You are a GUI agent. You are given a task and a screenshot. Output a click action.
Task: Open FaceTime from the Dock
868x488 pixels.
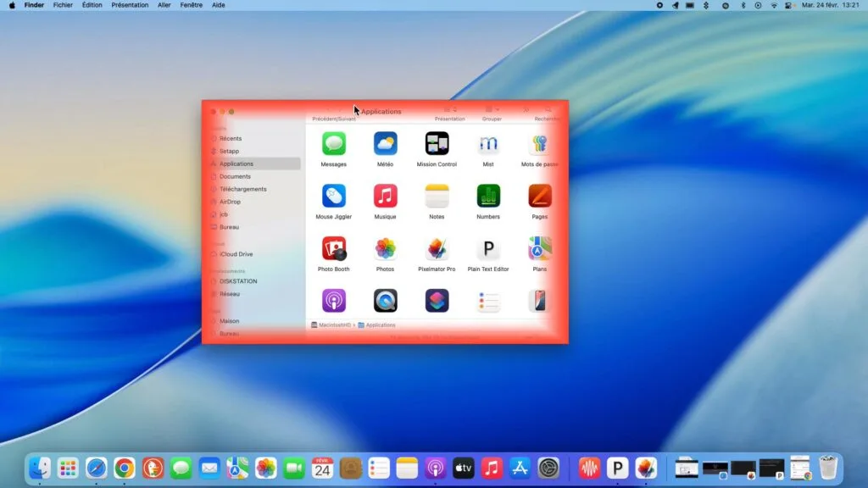tap(294, 469)
